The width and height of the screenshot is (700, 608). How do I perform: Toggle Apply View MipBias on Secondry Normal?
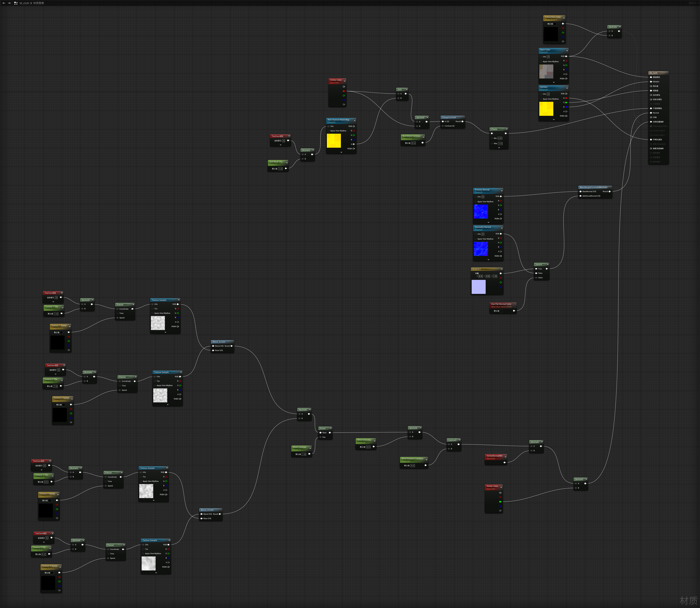click(x=475, y=239)
